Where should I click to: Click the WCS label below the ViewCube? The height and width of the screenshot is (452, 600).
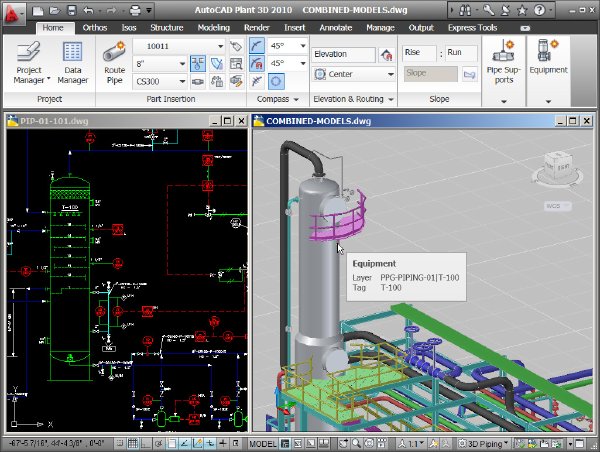pos(558,206)
